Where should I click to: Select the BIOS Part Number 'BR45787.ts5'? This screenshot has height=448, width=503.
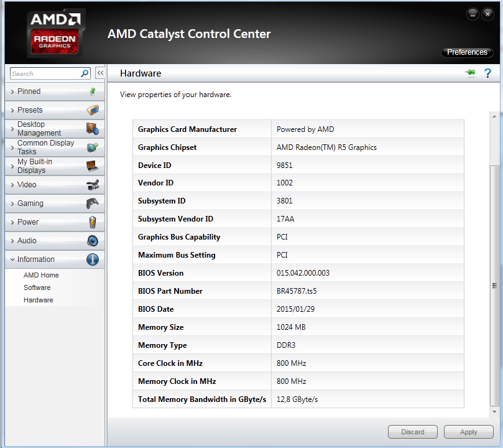coord(297,291)
